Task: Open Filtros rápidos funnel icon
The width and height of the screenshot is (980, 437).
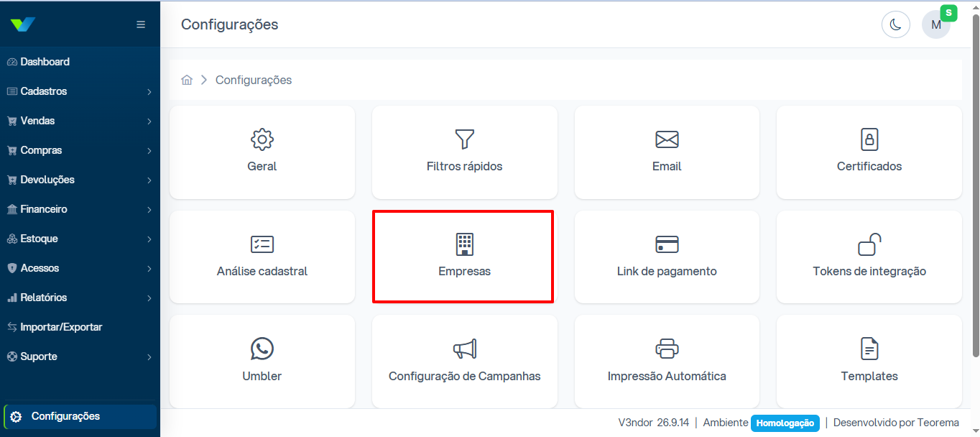Action: coord(465,139)
